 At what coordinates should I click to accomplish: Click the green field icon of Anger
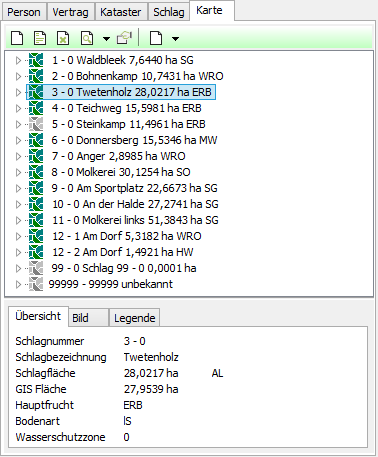(x=36, y=156)
